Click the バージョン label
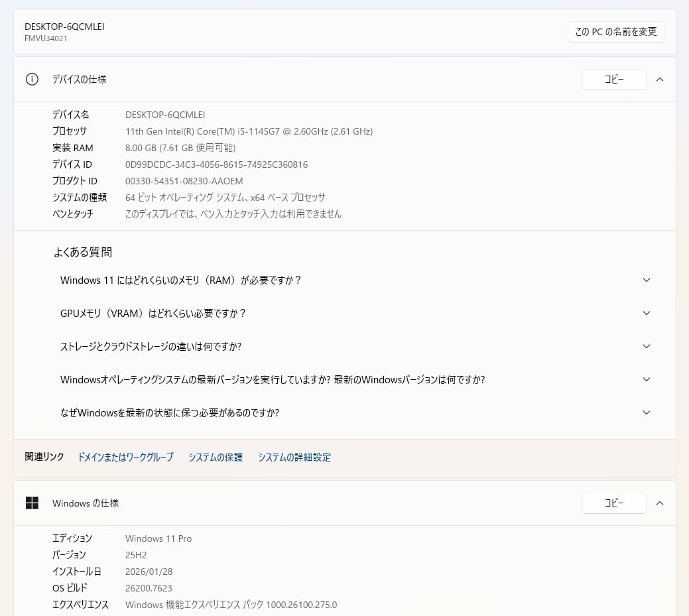 click(x=69, y=555)
